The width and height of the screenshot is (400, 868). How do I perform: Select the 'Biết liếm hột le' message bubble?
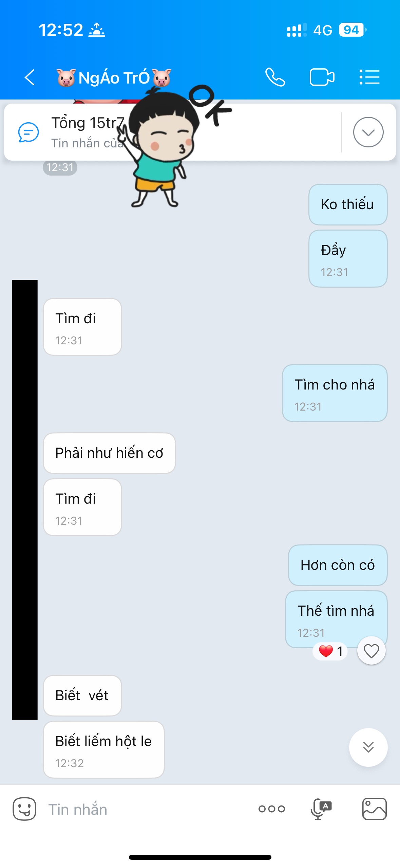click(104, 749)
